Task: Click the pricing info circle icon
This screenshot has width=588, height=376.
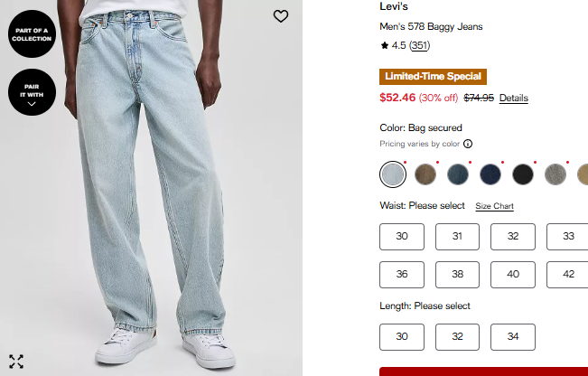Action: point(468,144)
